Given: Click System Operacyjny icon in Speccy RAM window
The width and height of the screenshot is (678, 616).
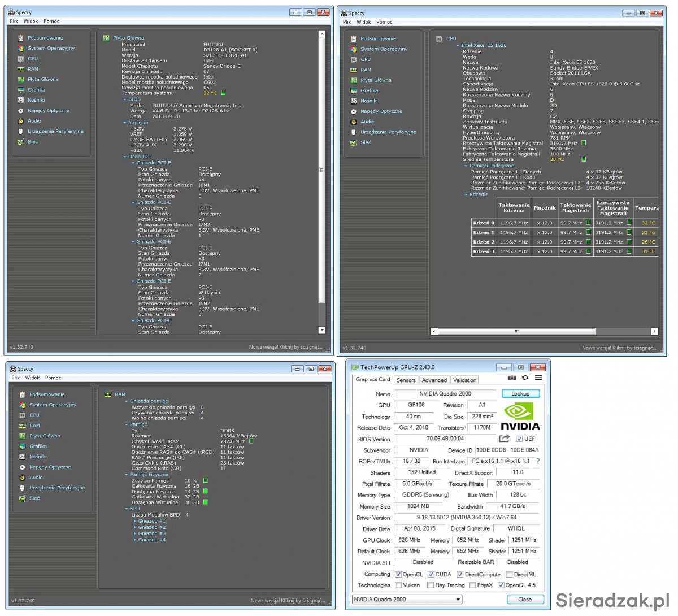Looking at the screenshot, I should (x=23, y=405).
